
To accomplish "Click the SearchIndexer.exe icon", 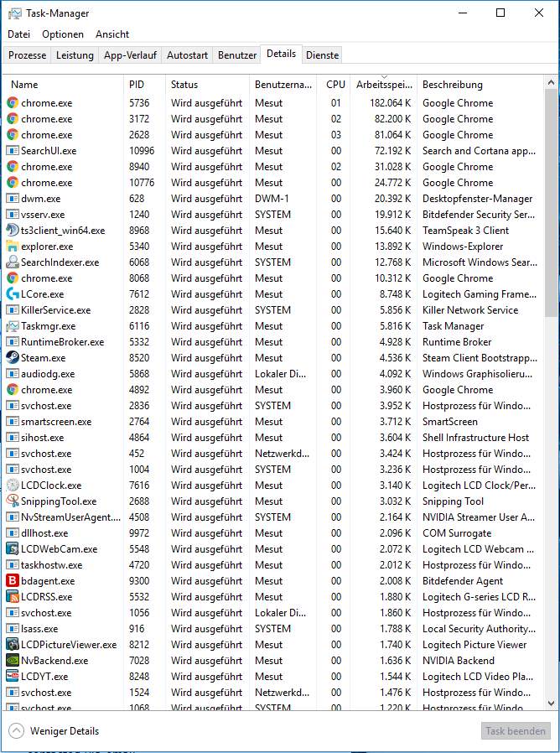I will [x=13, y=262].
